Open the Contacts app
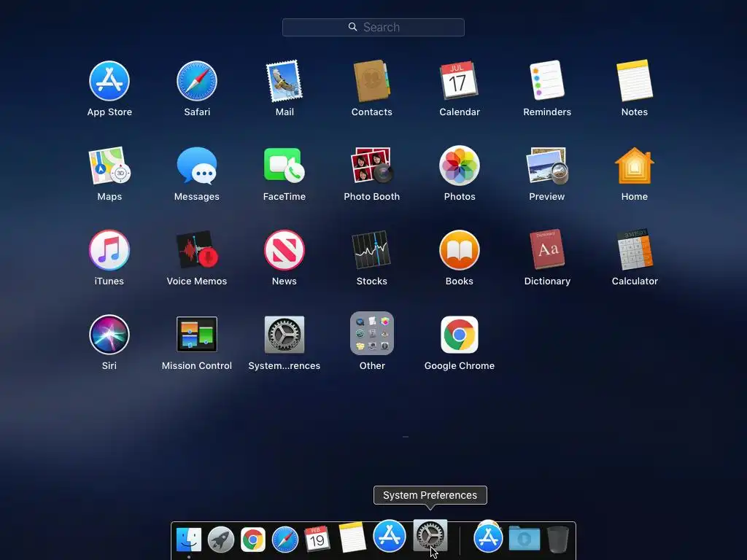 pos(371,81)
